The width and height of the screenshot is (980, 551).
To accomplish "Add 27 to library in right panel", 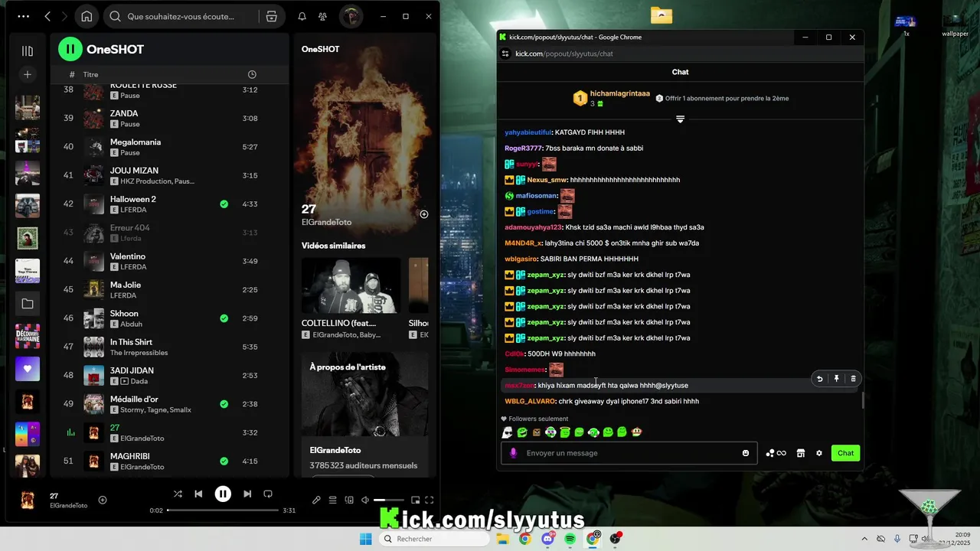I will point(424,214).
